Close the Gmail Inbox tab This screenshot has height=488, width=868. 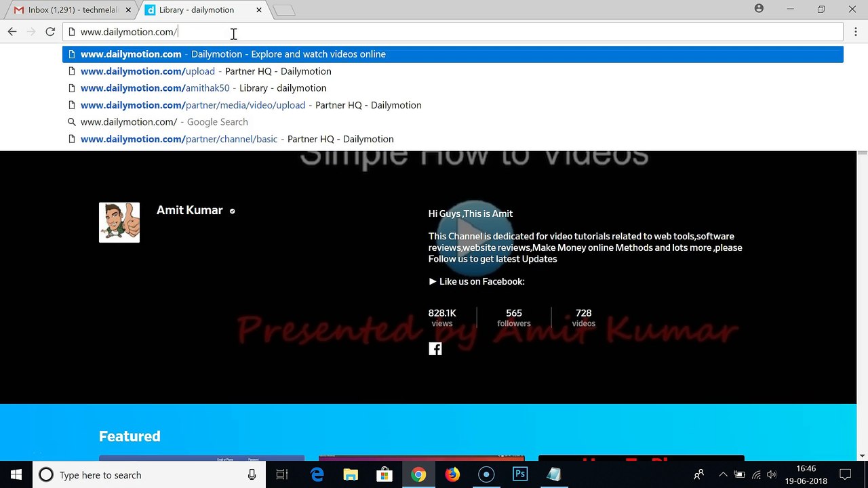[x=127, y=10]
